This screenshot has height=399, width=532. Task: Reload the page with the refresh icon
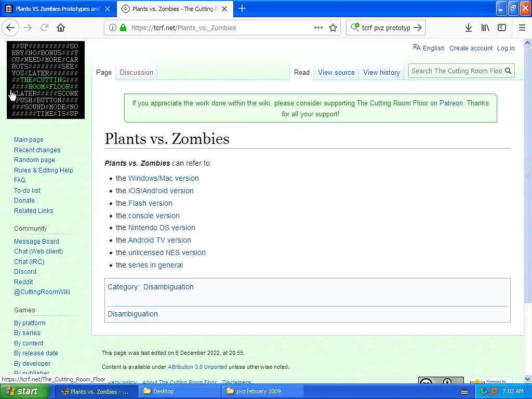44,28
